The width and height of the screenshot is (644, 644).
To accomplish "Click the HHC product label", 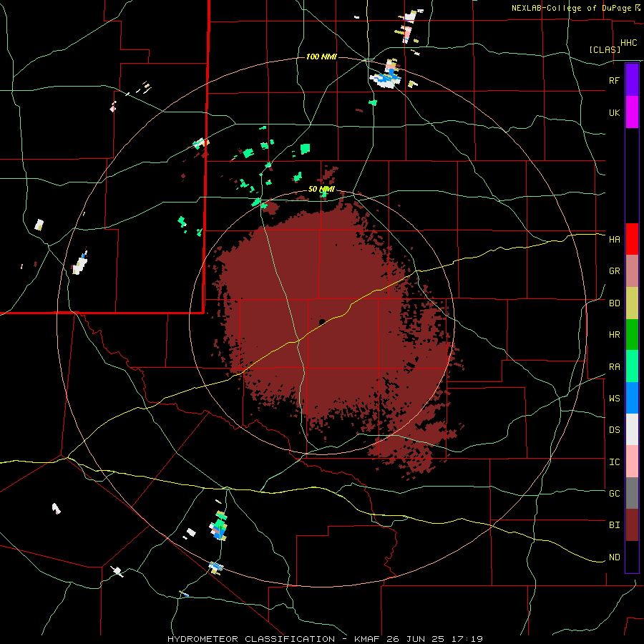I will [x=628, y=43].
